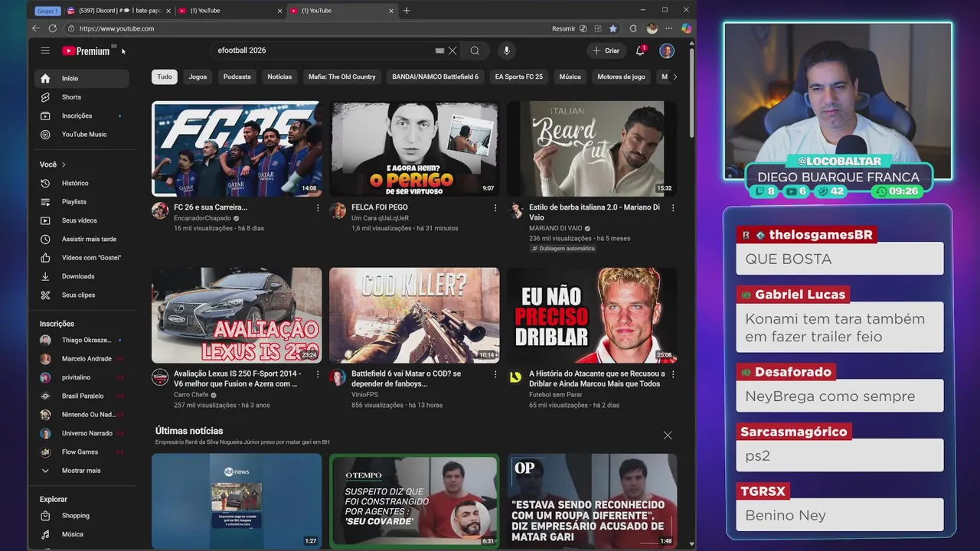Open options for Avaliação Lexus IS 250 video
Viewport: 980px width, 551px height.
[318, 374]
